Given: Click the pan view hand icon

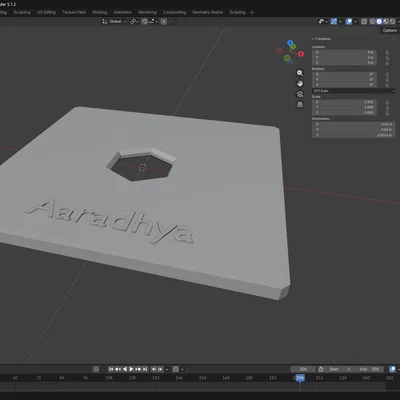Looking at the screenshot, I should point(300,83).
